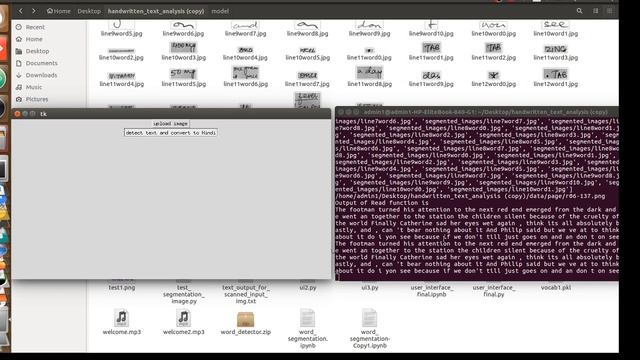
Task: Select the test1.png file label
Action: tap(122, 287)
